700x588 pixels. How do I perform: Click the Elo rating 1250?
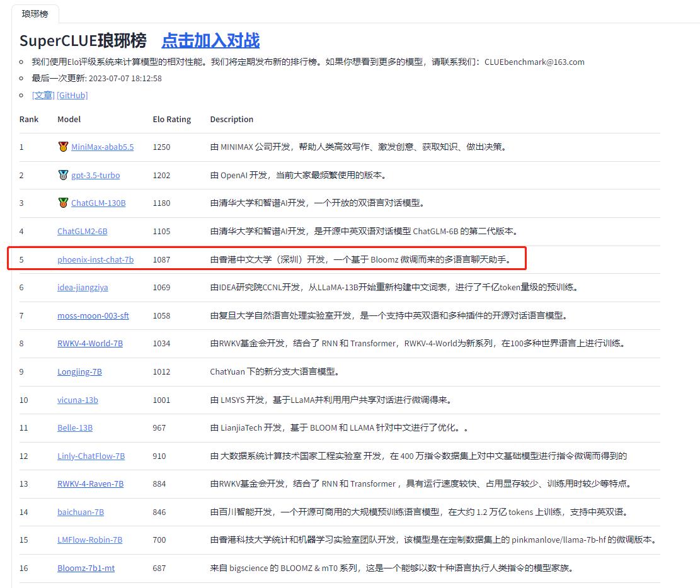(161, 147)
